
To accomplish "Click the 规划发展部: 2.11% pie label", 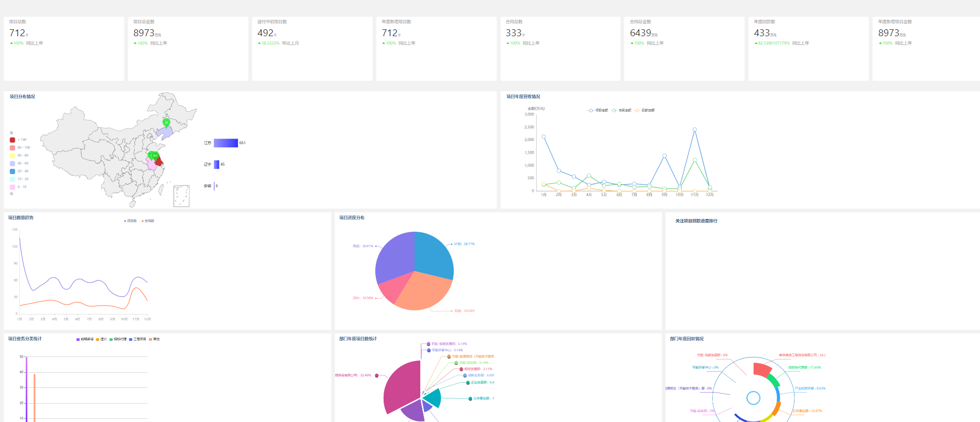I will click(x=478, y=369).
